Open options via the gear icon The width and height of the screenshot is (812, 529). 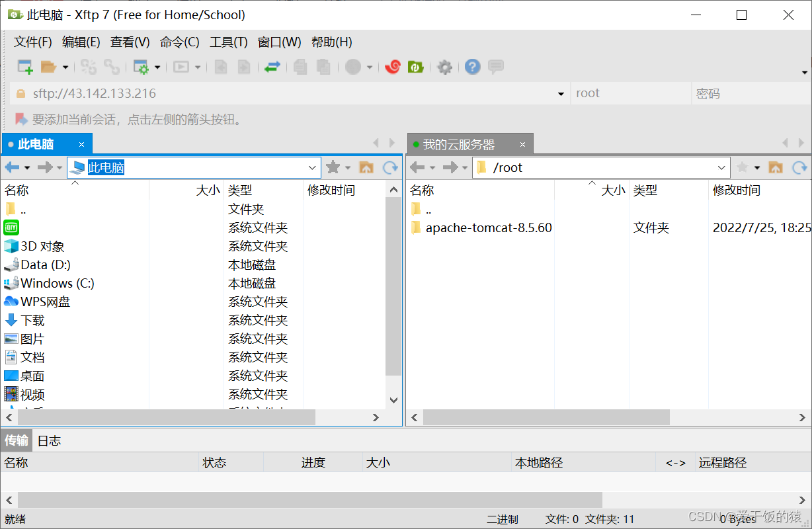point(445,67)
